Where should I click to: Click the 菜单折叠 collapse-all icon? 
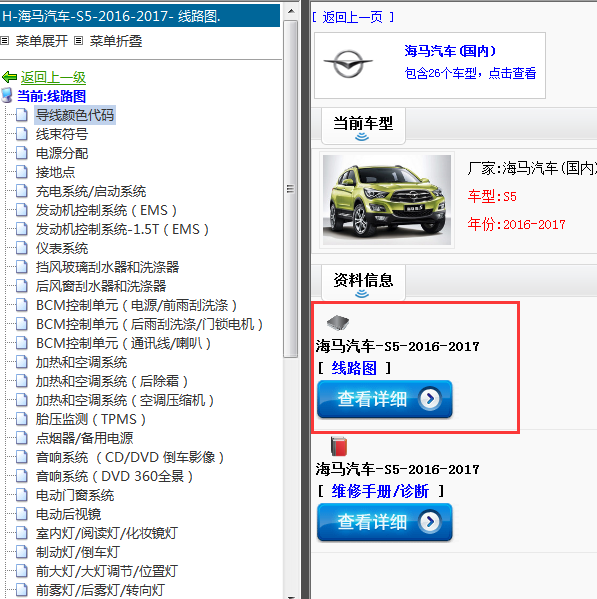coord(78,40)
